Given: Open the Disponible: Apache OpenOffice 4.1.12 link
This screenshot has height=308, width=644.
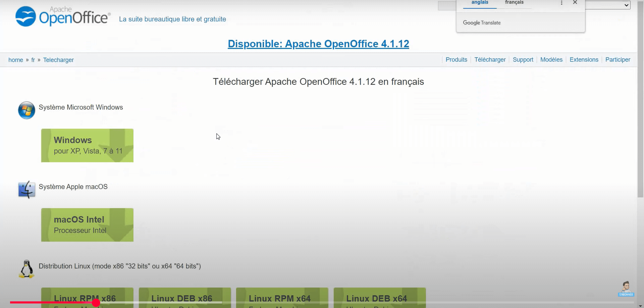Looking at the screenshot, I should pos(318,44).
